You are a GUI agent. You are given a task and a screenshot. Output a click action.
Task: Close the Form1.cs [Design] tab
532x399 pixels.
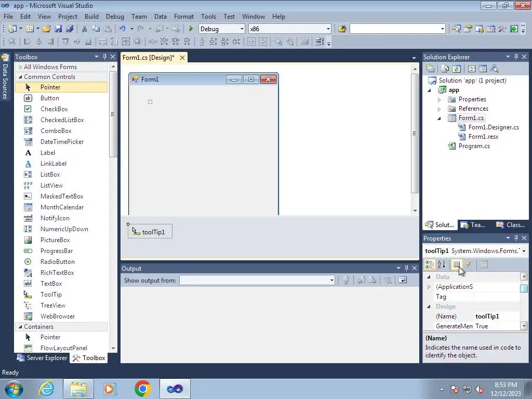coord(182,58)
